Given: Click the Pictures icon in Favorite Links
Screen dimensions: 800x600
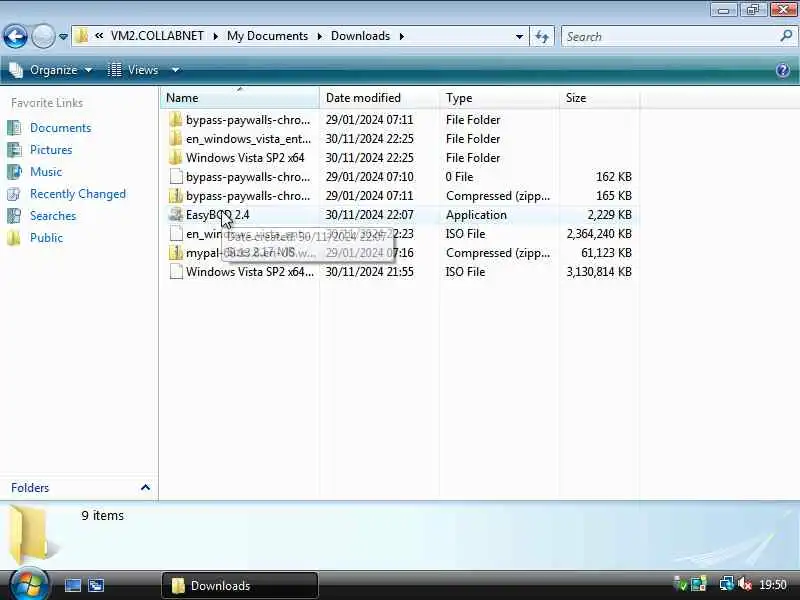Looking at the screenshot, I should [x=14, y=149].
